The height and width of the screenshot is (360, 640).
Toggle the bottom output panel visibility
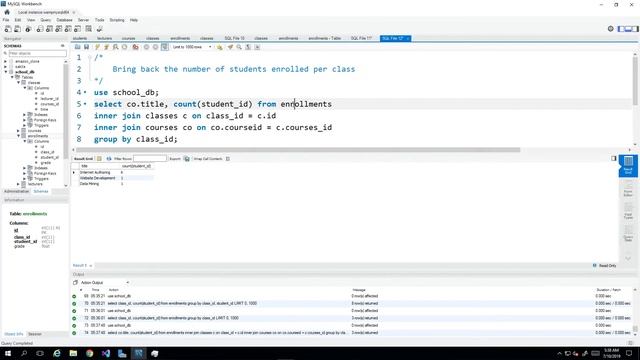[x=628, y=29]
